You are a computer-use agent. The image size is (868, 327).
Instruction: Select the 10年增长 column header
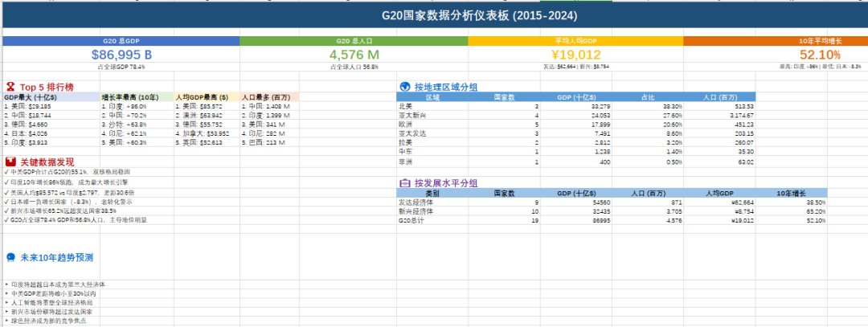(792, 193)
